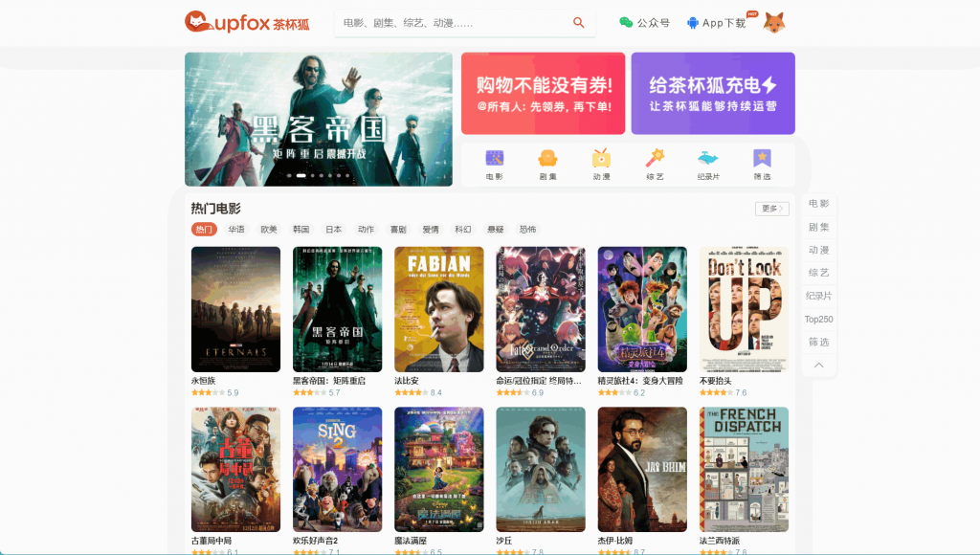Jump to 电影 in side navigation
This screenshot has width=980, height=555.
click(x=819, y=204)
